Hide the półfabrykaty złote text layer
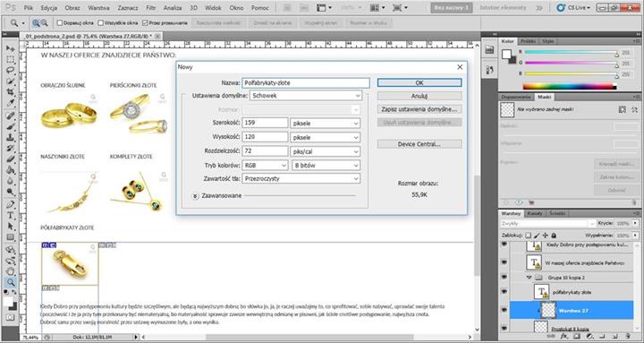This screenshot has width=644, height=343. [504, 292]
